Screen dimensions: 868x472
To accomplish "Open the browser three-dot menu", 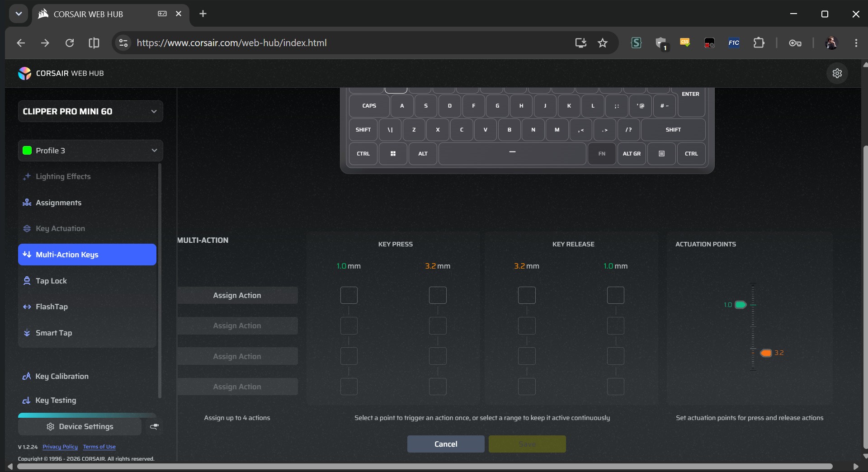I will [856, 43].
